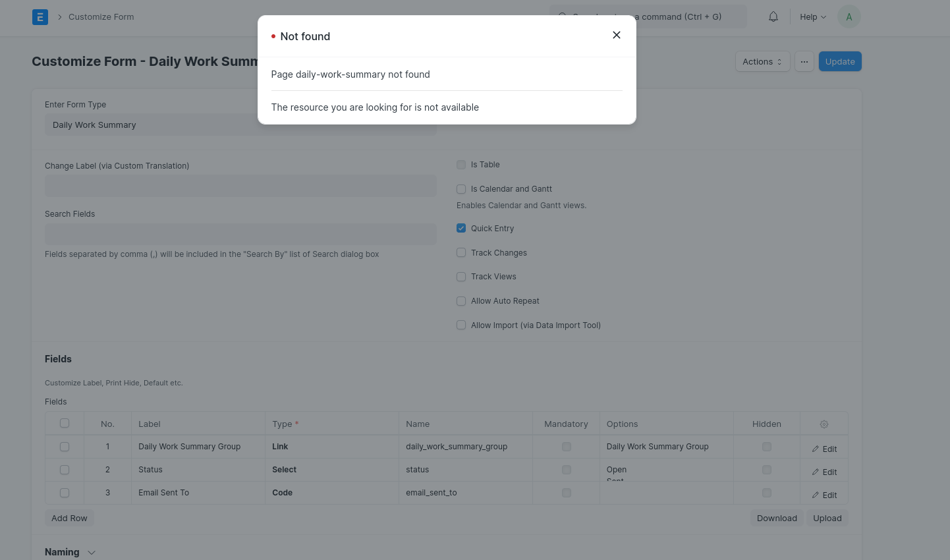Focus the Search Fields input
Viewport: 950px width, 560px height.
point(240,234)
